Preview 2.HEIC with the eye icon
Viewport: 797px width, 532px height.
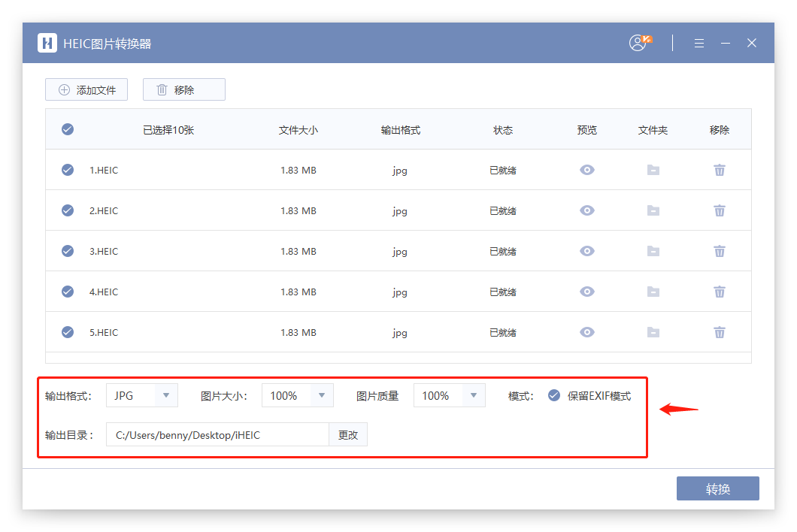(x=587, y=210)
